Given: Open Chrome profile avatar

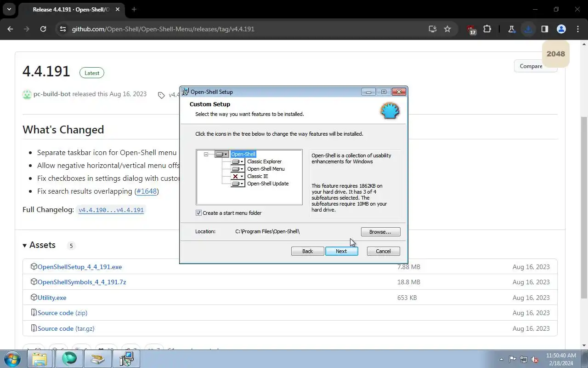Looking at the screenshot, I should (x=561, y=29).
